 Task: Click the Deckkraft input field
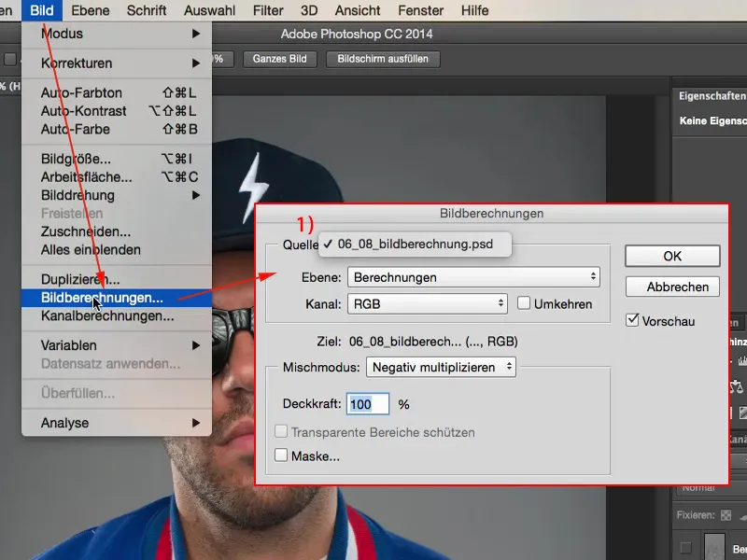click(x=367, y=404)
